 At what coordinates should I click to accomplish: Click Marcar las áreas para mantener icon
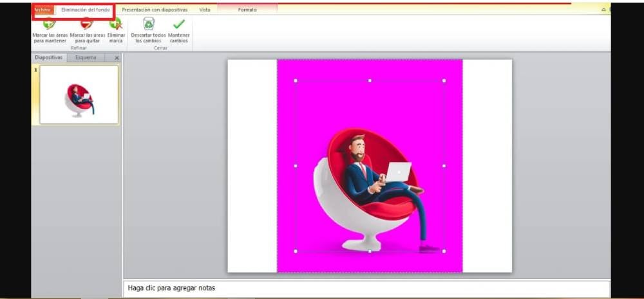pyautogui.click(x=50, y=25)
